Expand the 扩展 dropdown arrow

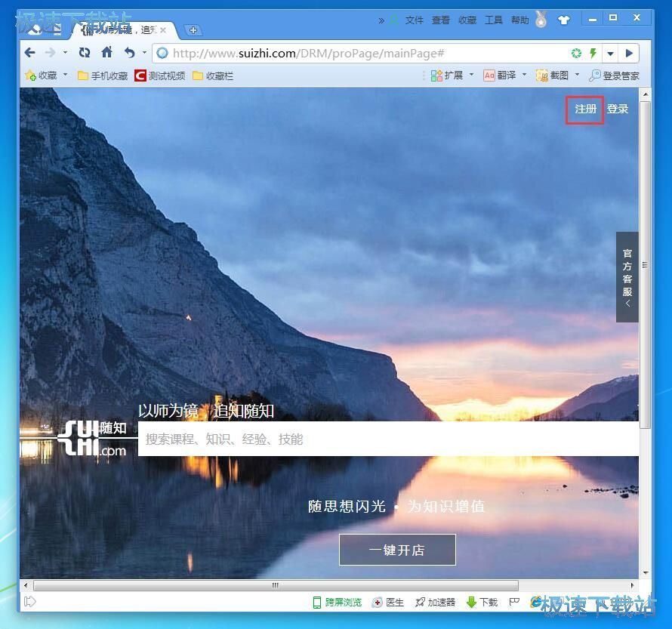pyautogui.click(x=471, y=75)
